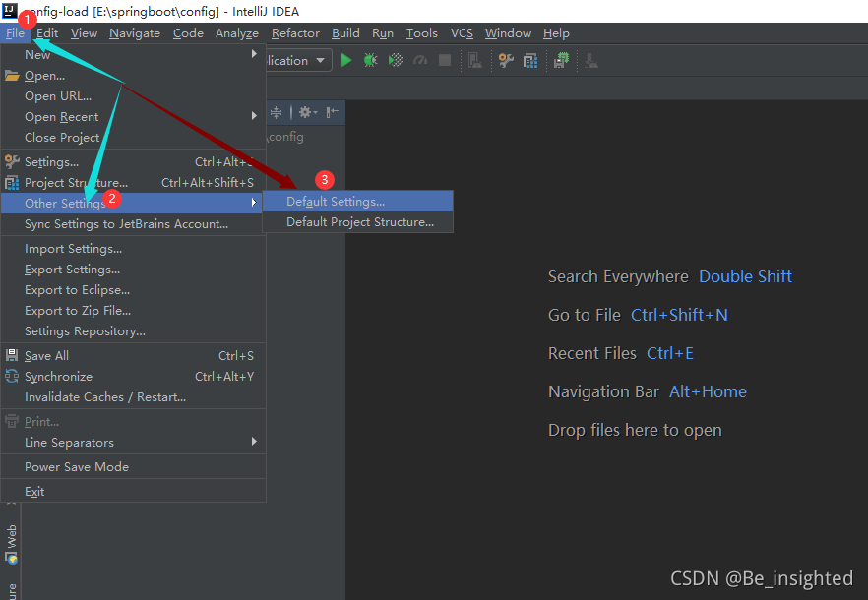The height and width of the screenshot is (600, 868).
Task: Click the grey Stop square in toolbar
Action: click(x=445, y=60)
